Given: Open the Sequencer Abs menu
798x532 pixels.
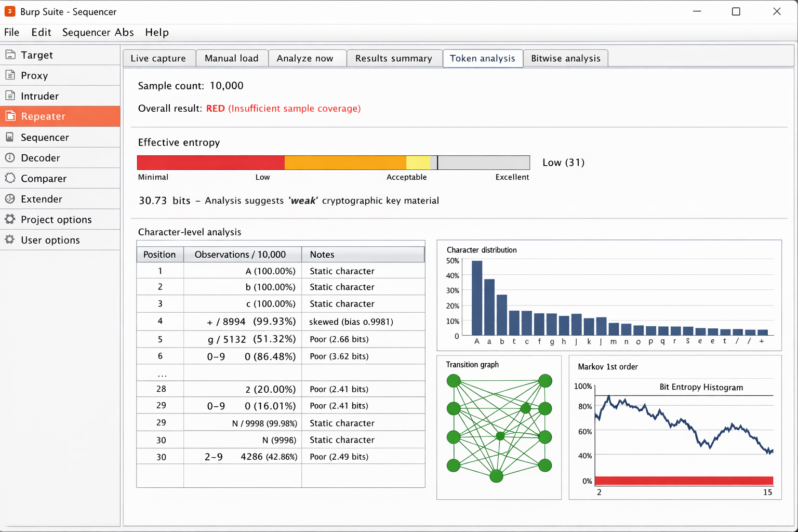Looking at the screenshot, I should click(98, 32).
